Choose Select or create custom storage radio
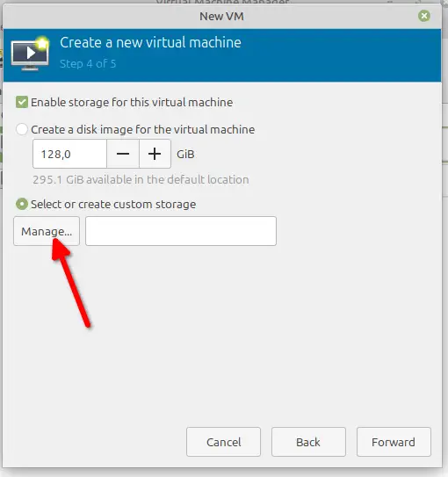 coord(22,204)
